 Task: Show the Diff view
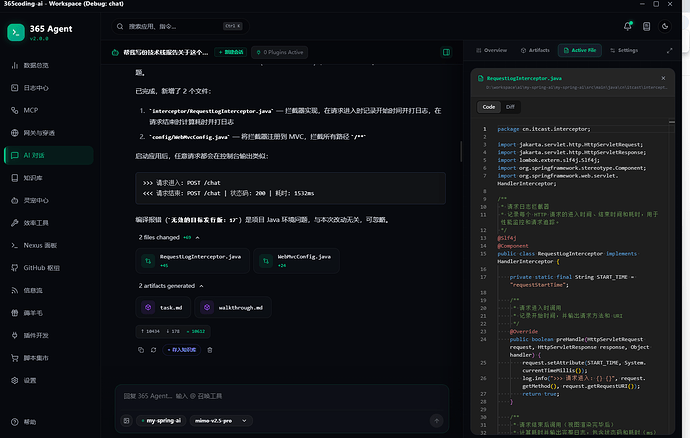coord(510,107)
